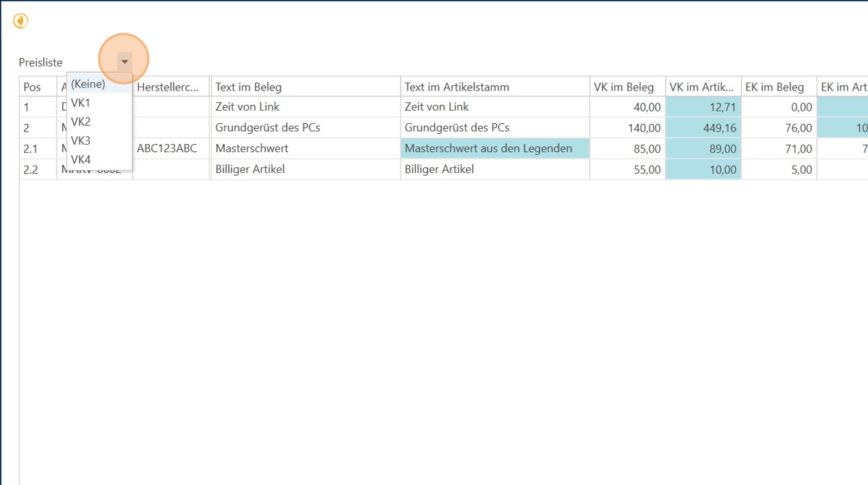
Task: Click the EK im Beleg header
Action: [x=778, y=87]
